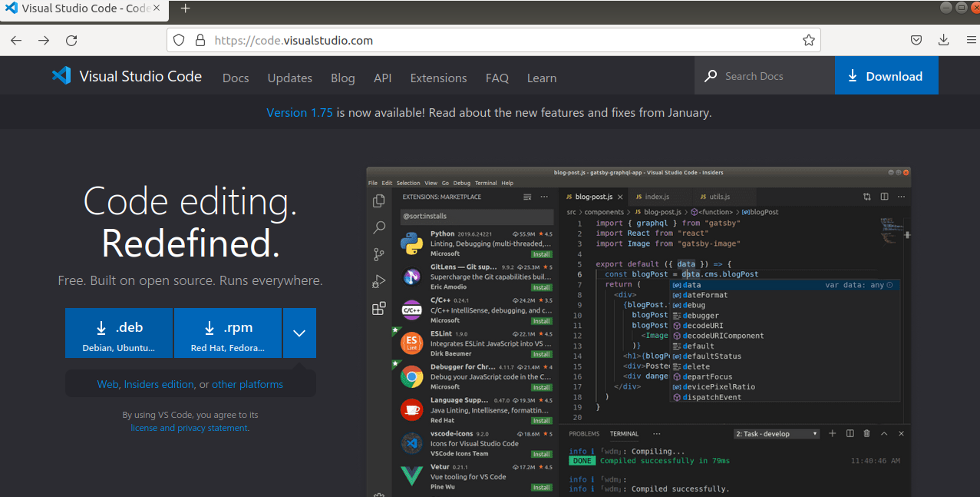Open the FAQ page

click(x=497, y=78)
